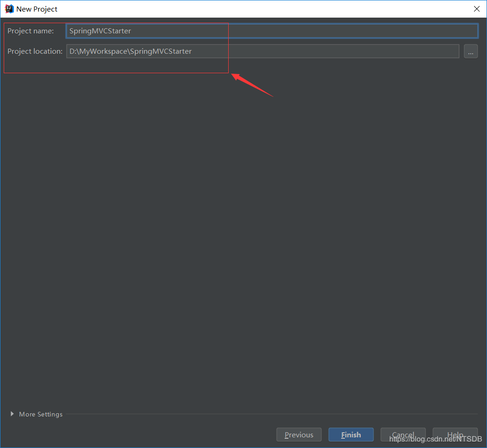Click the 'Project name:' label
The height and width of the screenshot is (448, 487).
tap(31, 31)
